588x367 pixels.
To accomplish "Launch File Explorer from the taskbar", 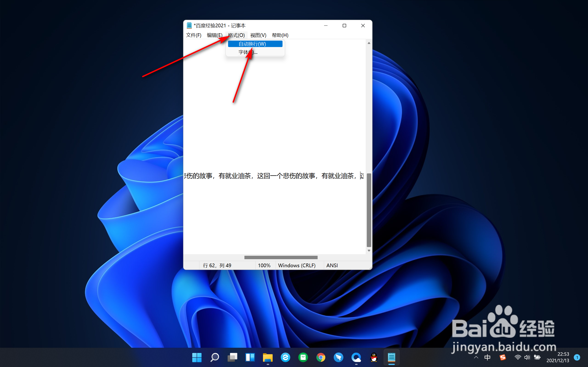I will point(268,357).
